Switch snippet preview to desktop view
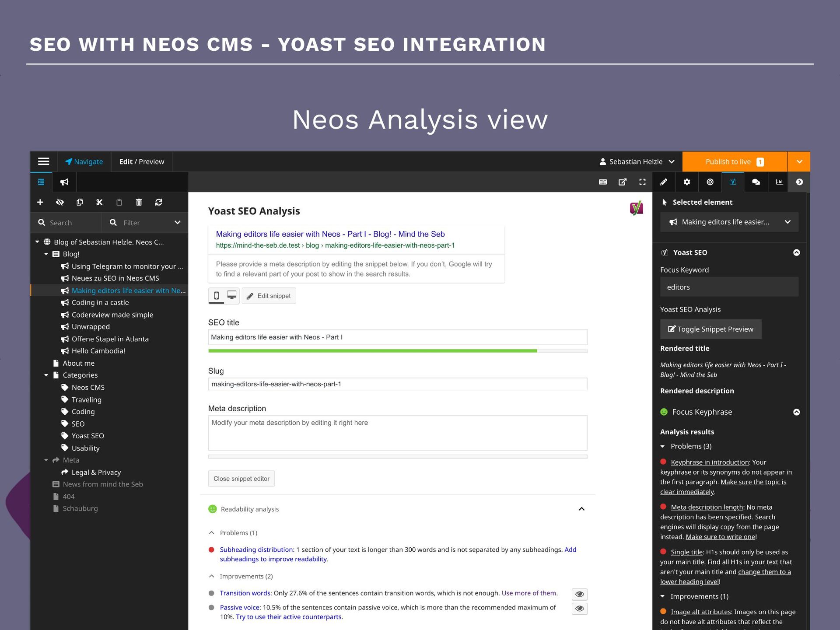Image resolution: width=840 pixels, height=630 pixels. point(231,295)
